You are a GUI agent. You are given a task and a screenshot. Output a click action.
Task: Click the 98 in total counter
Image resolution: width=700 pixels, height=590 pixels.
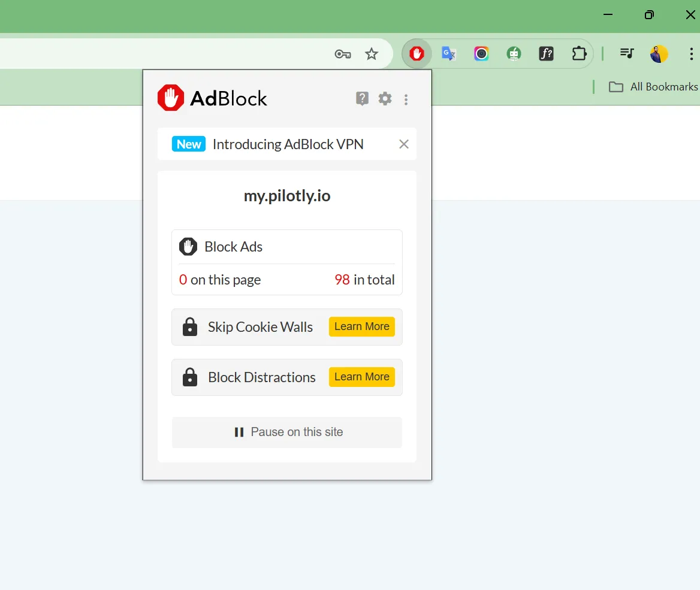click(x=365, y=280)
